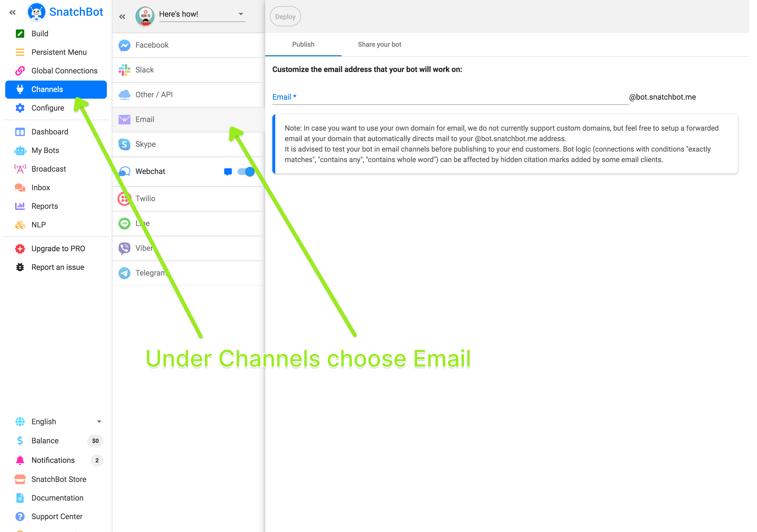Click the Facebook Messenger channel icon

tap(124, 45)
